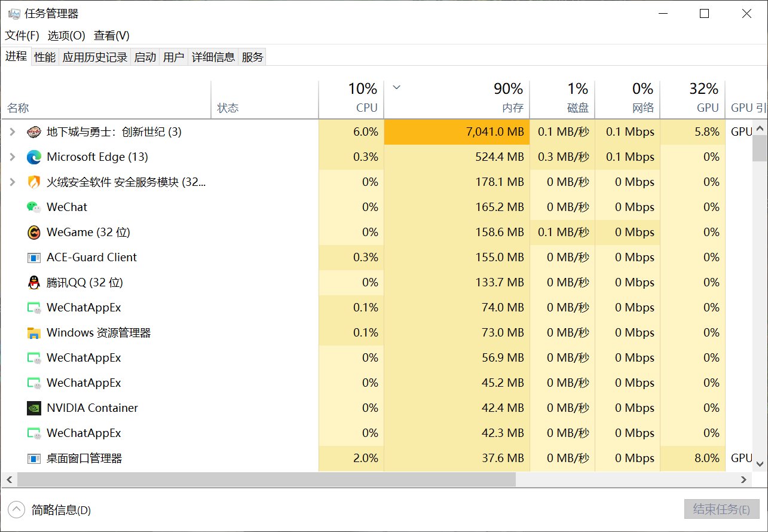
Task: Expand the Microsoft Edge (13) process group
Action: pos(13,157)
